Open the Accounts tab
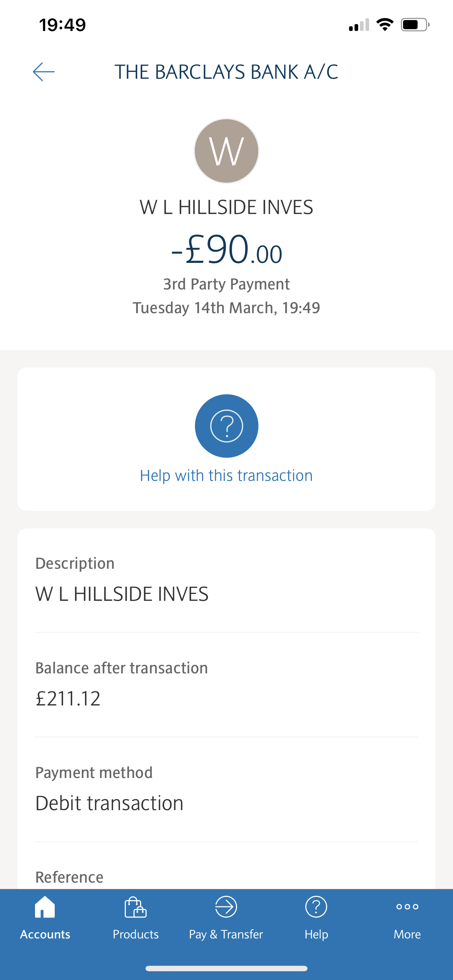Screen dimensions: 453x980 point(45,934)
